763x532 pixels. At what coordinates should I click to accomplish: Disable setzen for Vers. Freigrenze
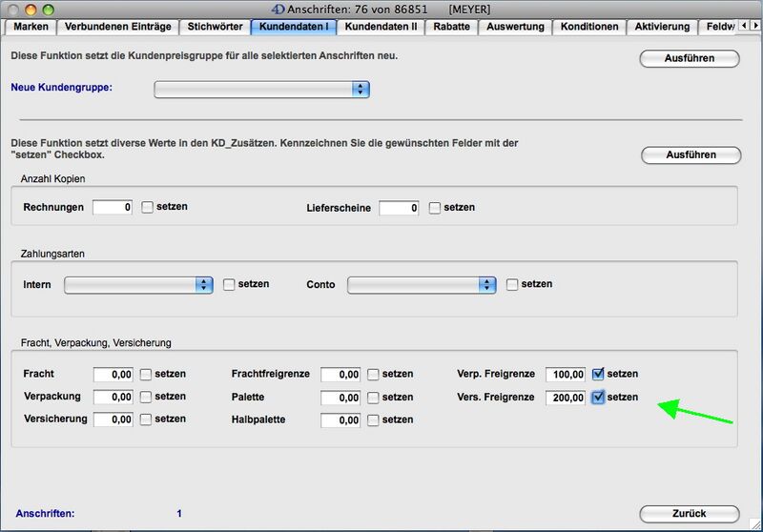coord(598,398)
